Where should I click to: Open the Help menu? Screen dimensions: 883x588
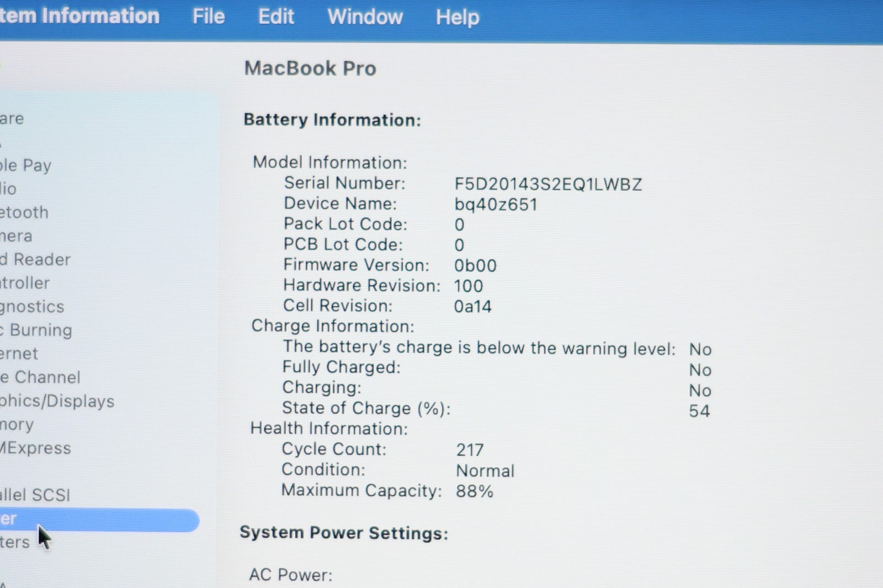coord(457,17)
